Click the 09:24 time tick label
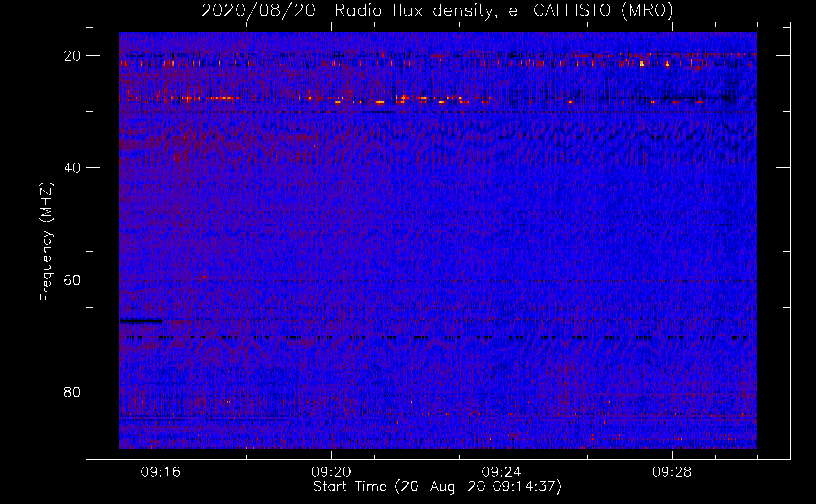 pos(502,472)
